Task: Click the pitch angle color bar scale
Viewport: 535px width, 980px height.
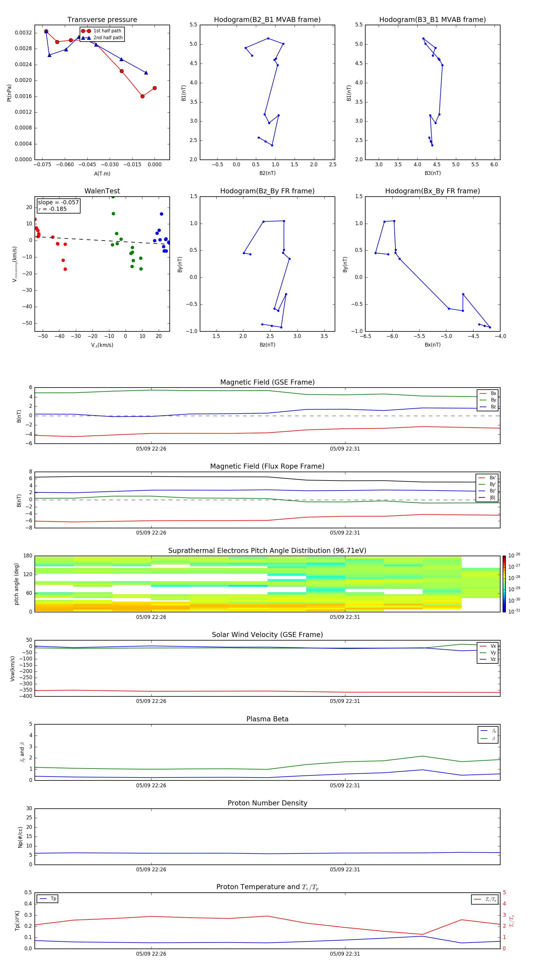Action: (504, 584)
